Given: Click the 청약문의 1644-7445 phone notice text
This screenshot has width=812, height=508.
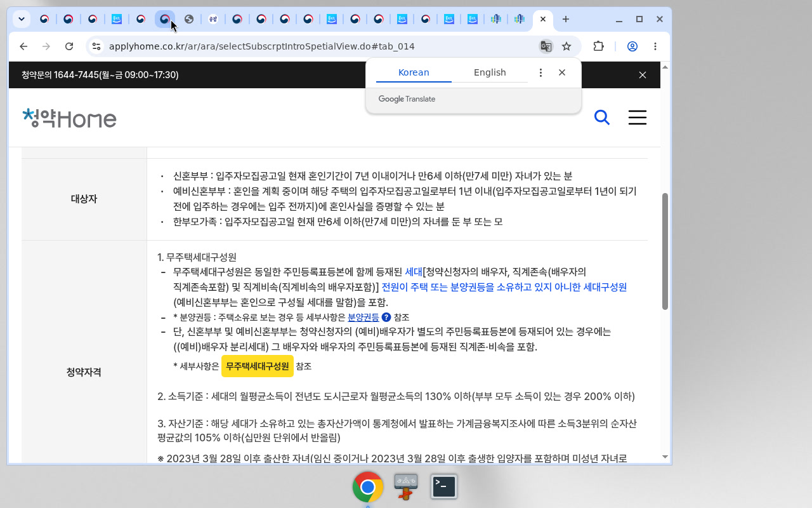Looking at the screenshot, I should tap(100, 75).
